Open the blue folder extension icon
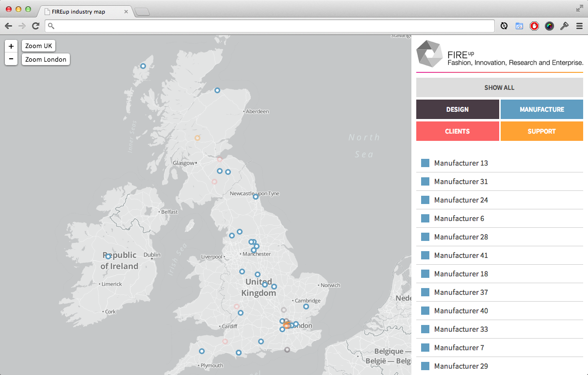Viewport: 588px width, 375px height. (x=519, y=26)
